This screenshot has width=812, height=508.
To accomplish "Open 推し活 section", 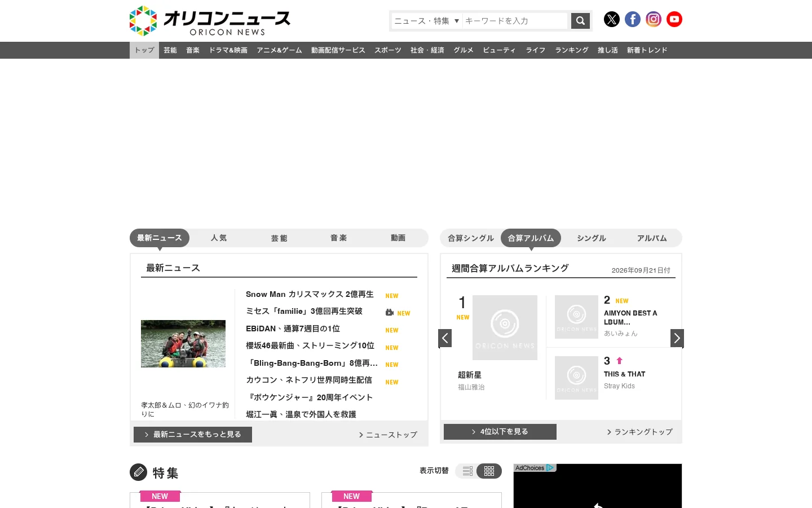I will point(608,50).
